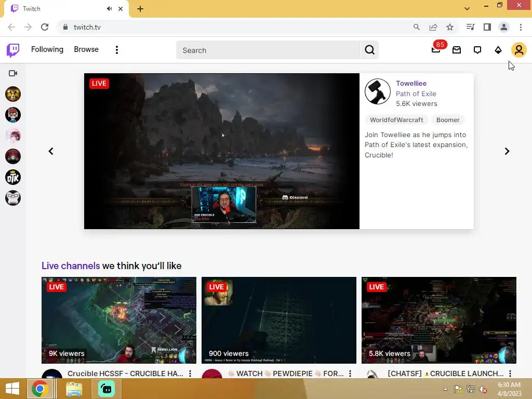Open the Whispers chat icon
Image resolution: width=532 pixels, height=399 pixels.
pyautogui.click(x=477, y=50)
